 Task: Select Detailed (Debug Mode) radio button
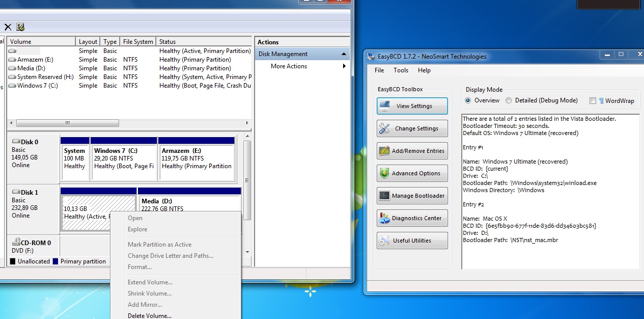click(x=509, y=101)
